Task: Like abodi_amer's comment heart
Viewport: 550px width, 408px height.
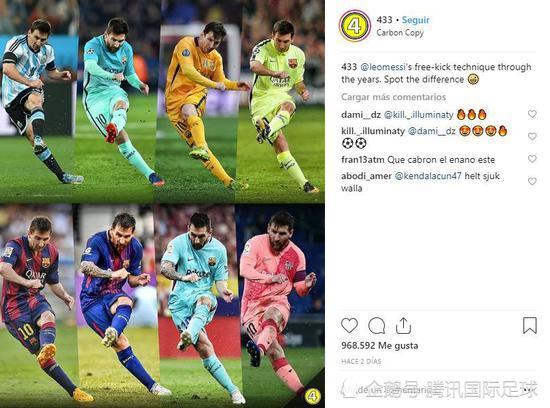Action: pos(532,181)
